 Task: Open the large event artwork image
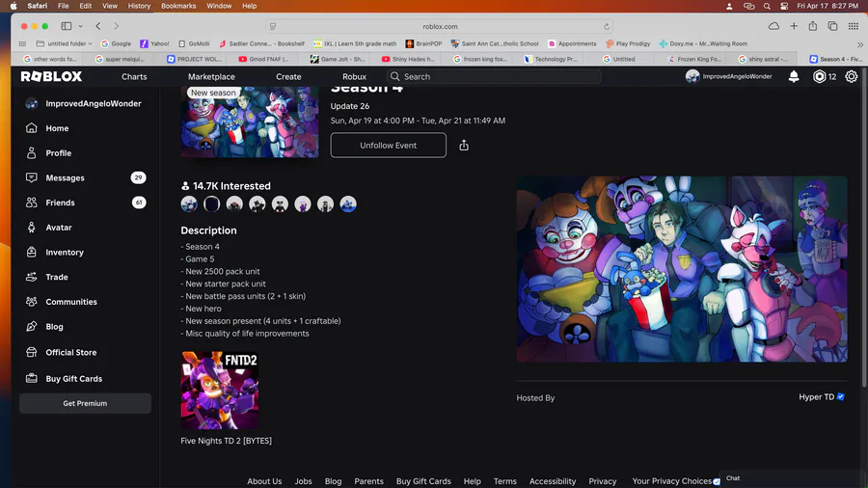click(682, 269)
